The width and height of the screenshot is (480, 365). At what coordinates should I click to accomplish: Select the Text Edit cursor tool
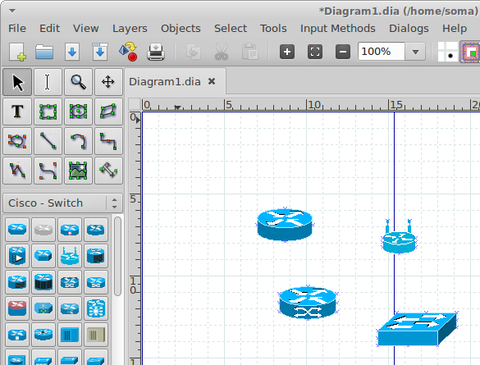click(x=47, y=82)
